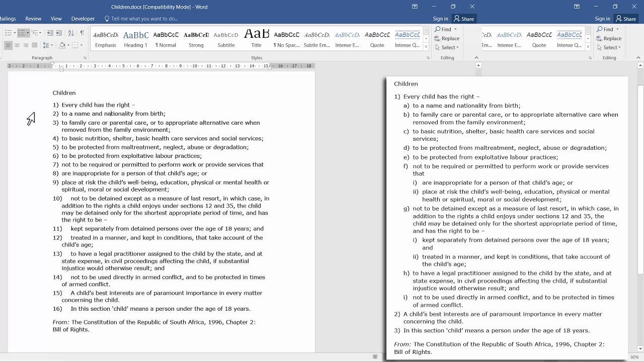Screen dimensions: 644x362
Task: Click the Sort A-Z icon
Action: tap(71, 33)
